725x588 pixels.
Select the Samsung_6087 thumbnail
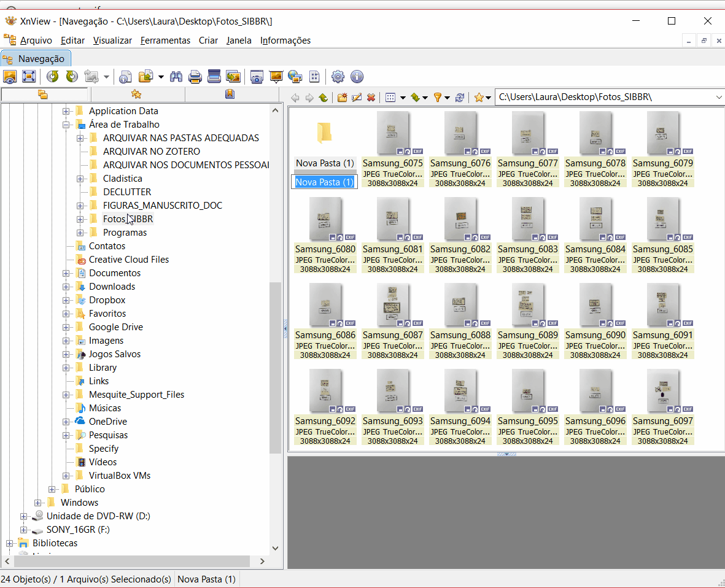pyautogui.click(x=392, y=321)
